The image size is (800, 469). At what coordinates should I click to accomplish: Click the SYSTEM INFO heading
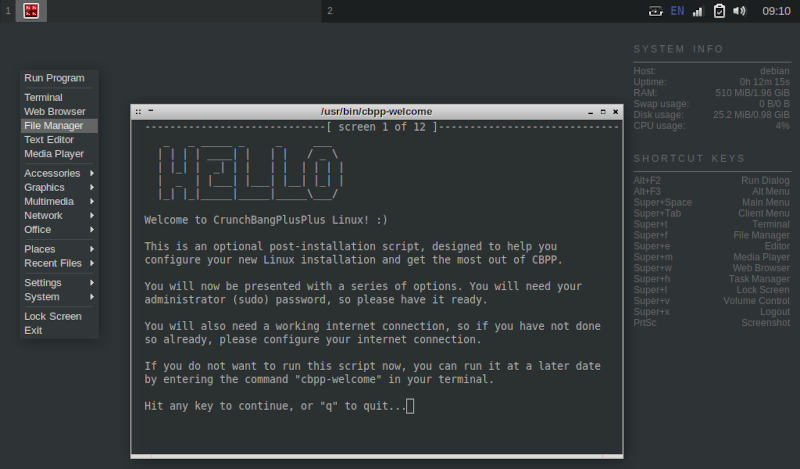click(x=678, y=49)
